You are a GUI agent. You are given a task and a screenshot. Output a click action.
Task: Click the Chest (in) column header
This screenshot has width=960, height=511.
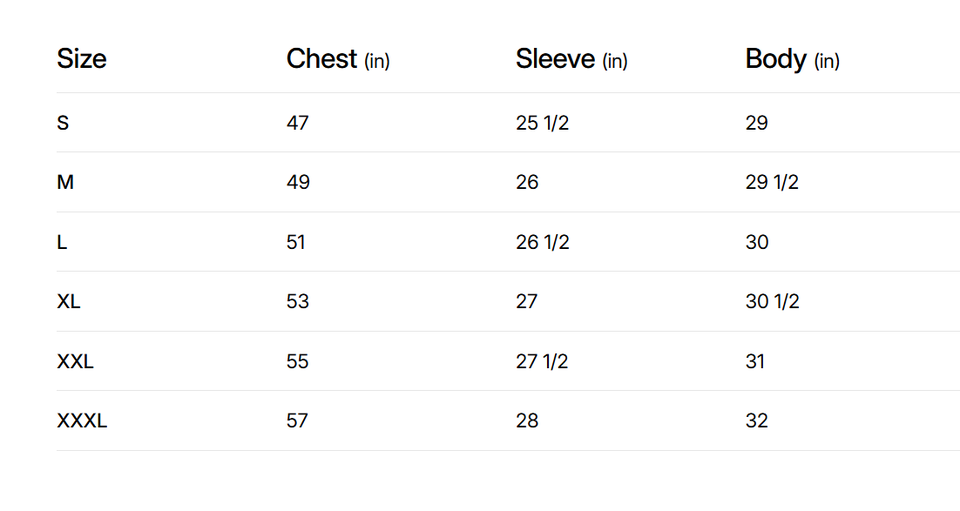pos(337,60)
